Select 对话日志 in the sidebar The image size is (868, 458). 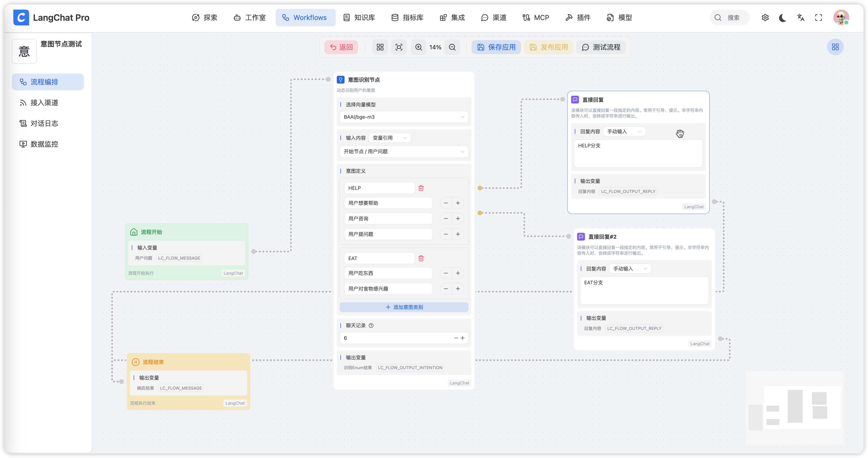44,123
